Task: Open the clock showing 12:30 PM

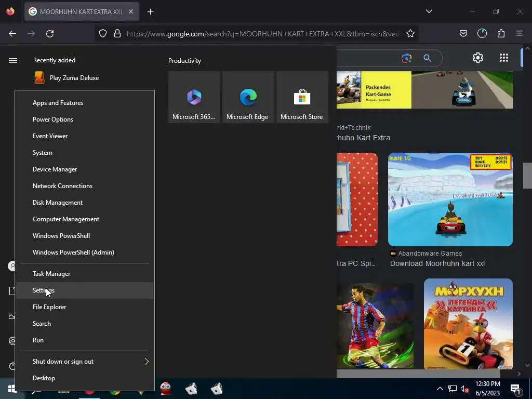Action: click(x=487, y=389)
